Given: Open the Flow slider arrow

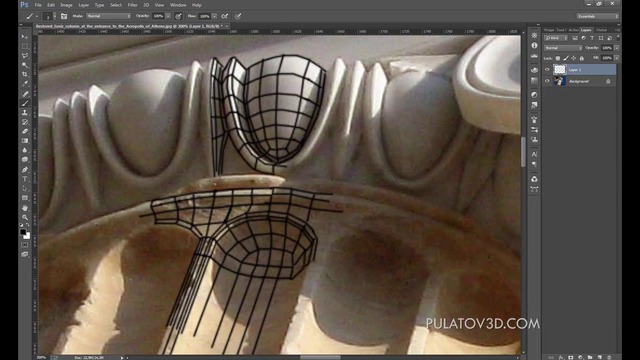Looking at the screenshot, I should 214,16.
